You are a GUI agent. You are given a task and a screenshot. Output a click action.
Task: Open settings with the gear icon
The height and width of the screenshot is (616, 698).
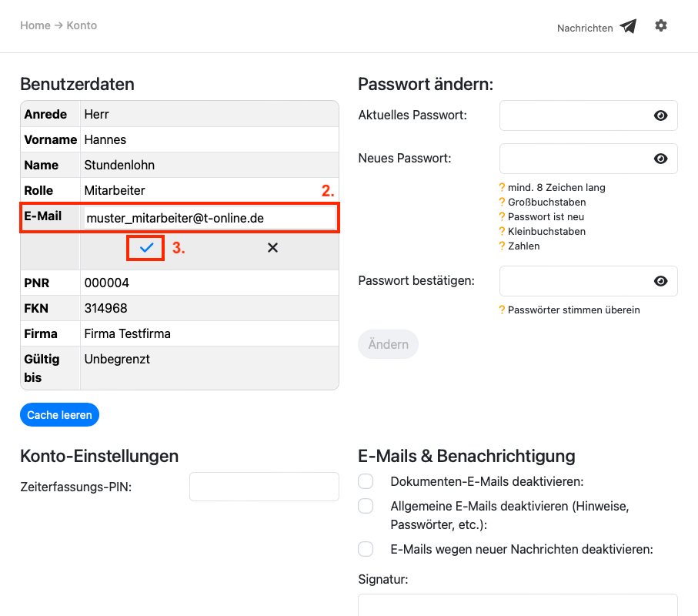click(661, 26)
